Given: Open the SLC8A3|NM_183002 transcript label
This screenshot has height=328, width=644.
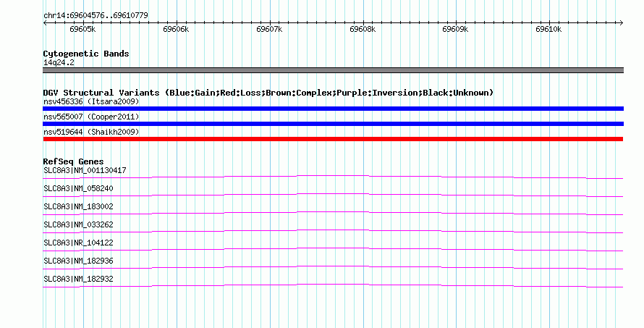Looking at the screenshot, I should pyautogui.click(x=78, y=206).
